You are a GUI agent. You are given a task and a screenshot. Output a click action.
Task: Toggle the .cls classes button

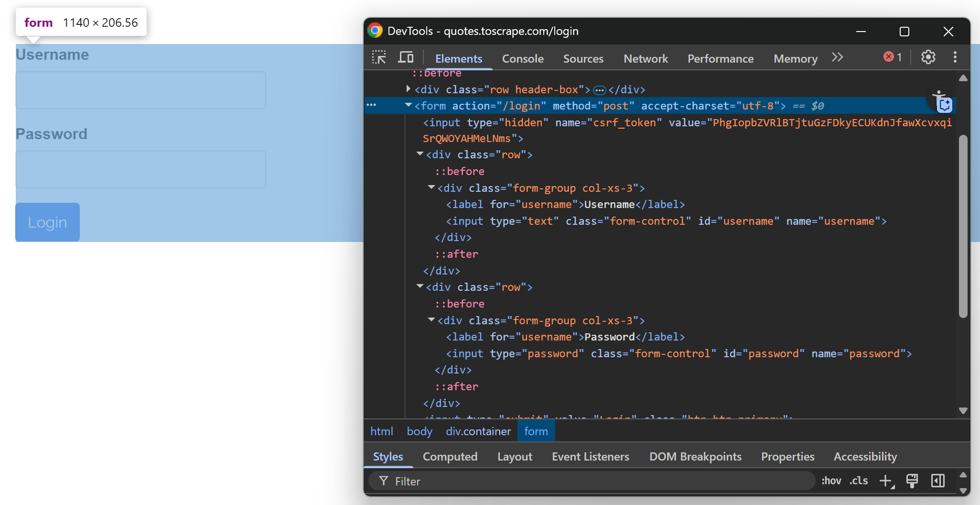pyautogui.click(x=859, y=481)
